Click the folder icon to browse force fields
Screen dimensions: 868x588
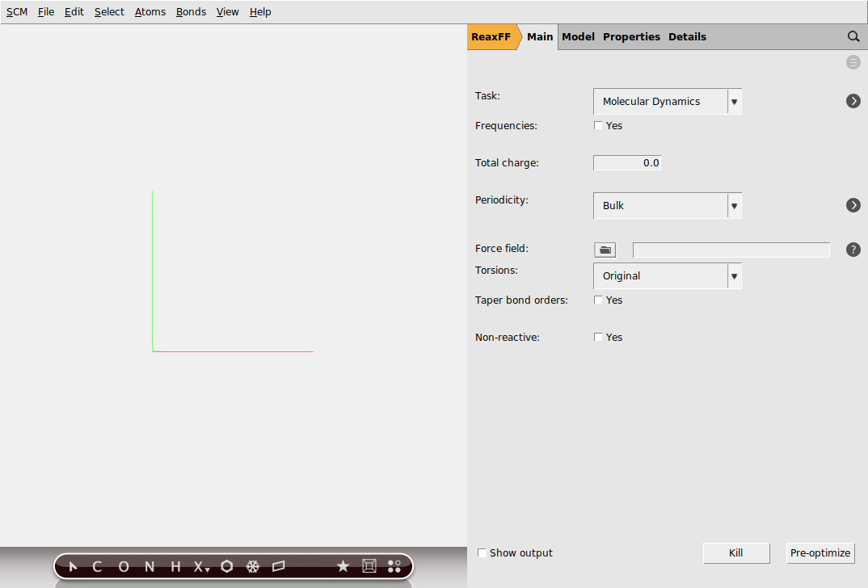click(605, 250)
